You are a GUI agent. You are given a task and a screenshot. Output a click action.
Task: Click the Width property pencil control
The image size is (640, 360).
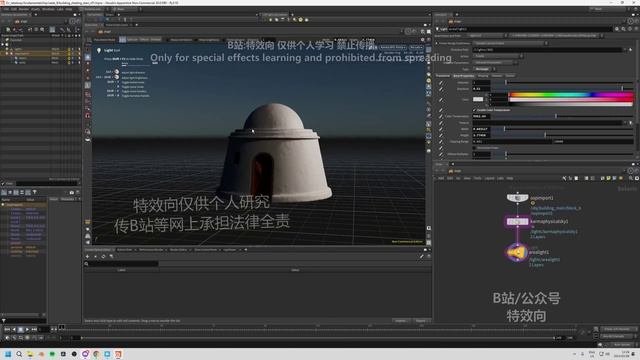[x=441, y=129]
